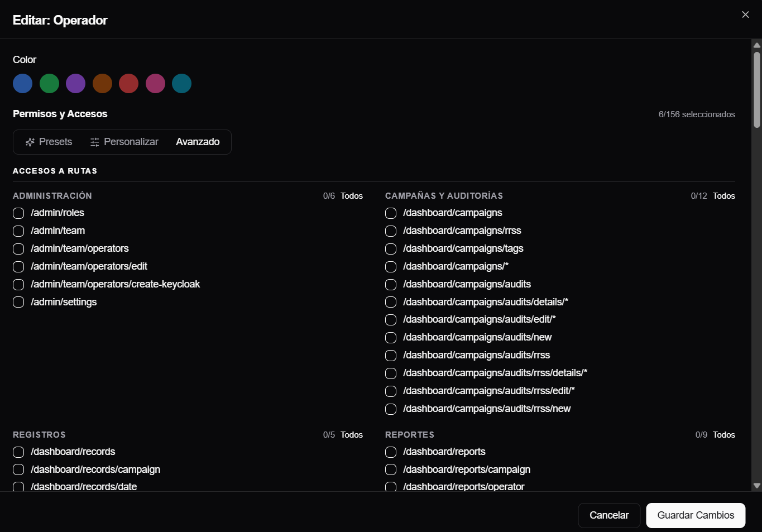Pick the blue role color
This screenshot has width=762, height=532.
pyautogui.click(x=23, y=84)
